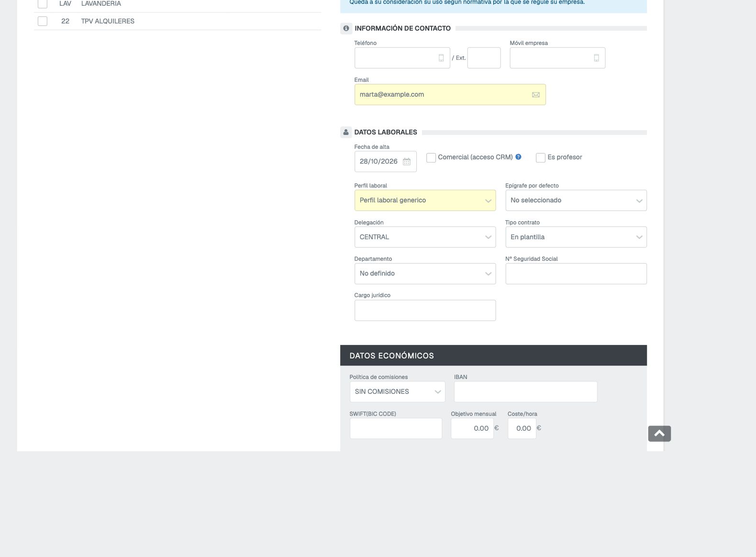Click the Móvil empresa input field
This screenshot has height=557, width=756.
(557, 58)
